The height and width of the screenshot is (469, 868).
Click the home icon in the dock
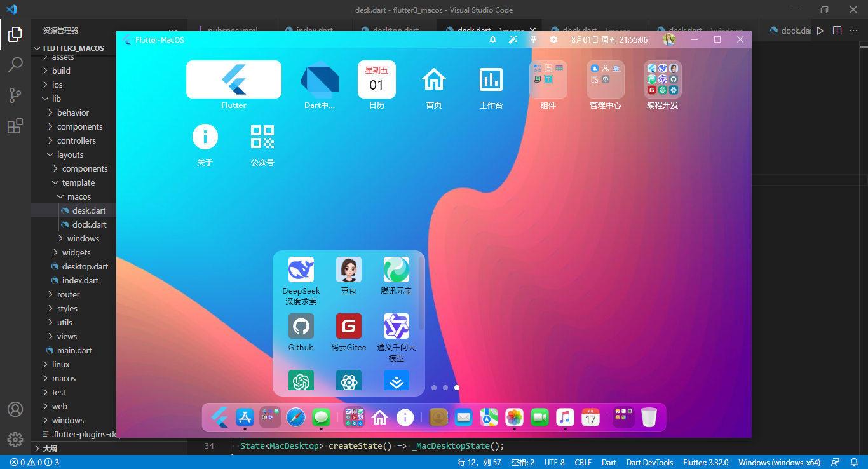pyautogui.click(x=380, y=417)
